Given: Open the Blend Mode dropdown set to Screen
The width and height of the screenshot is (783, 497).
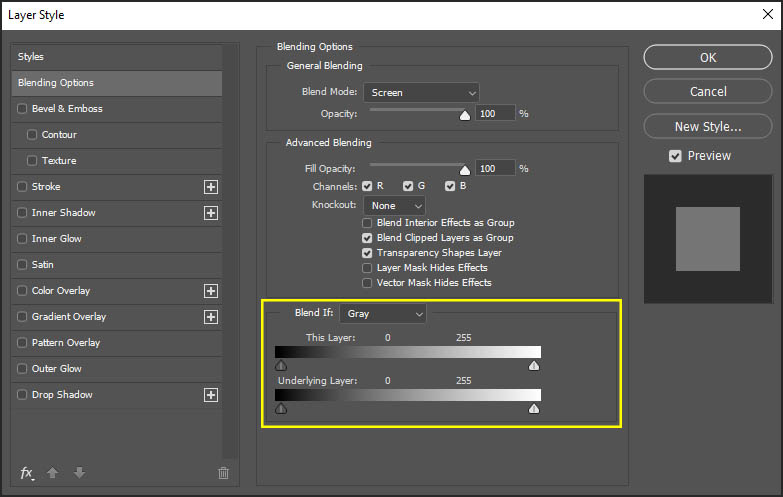Looking at the screenshot, I should tap(421, 93).
